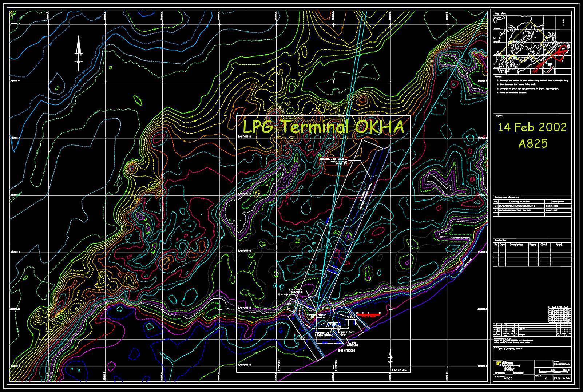Screen dimensions: 583x392
Task: Select the large north arrow symbol
Action: pos(78,53)
